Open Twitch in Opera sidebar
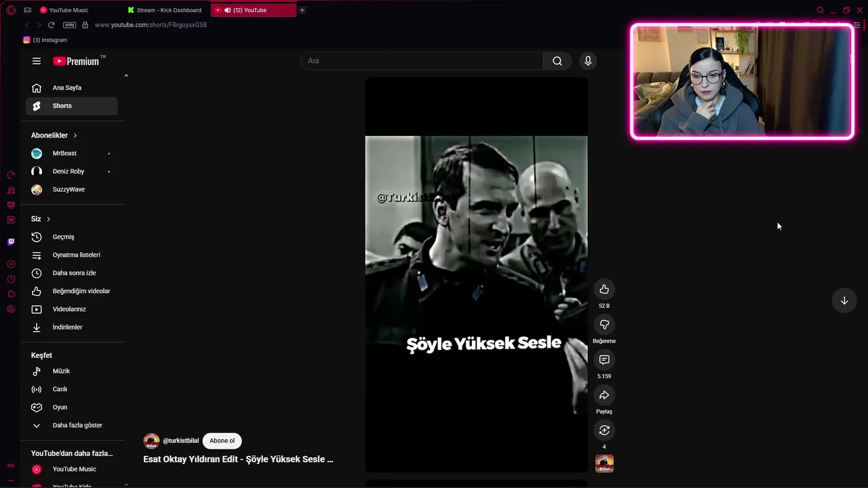 point(11,241)
